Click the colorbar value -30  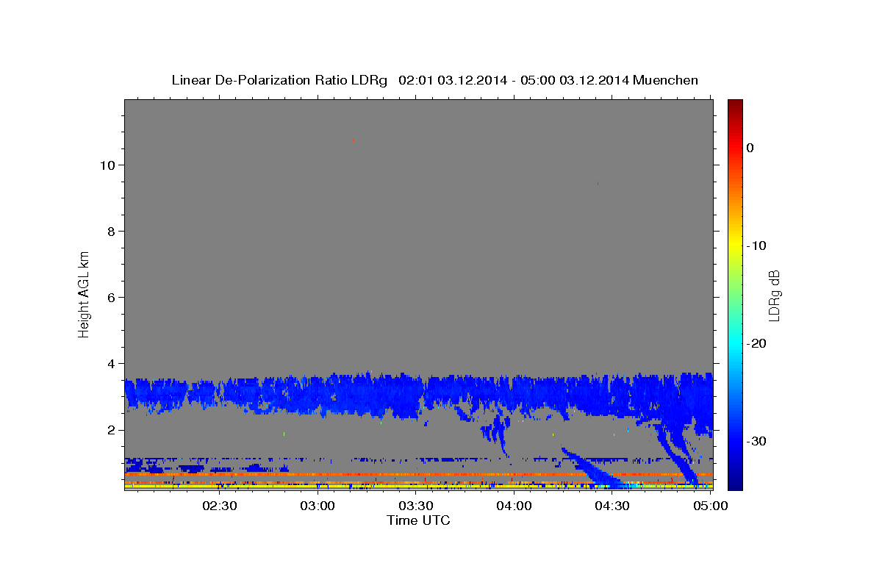(x=757, y=441)
